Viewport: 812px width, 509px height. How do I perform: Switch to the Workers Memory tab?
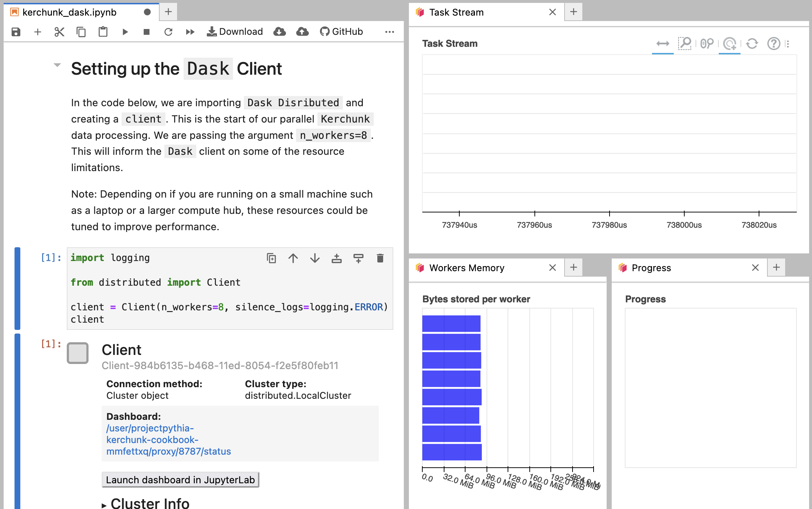[x=467, y=268]
